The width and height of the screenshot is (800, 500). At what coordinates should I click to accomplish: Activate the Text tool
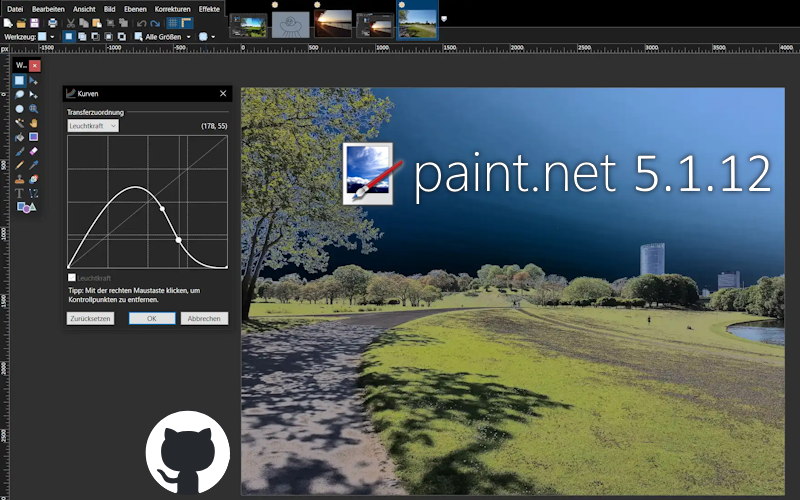coord(19,192)
